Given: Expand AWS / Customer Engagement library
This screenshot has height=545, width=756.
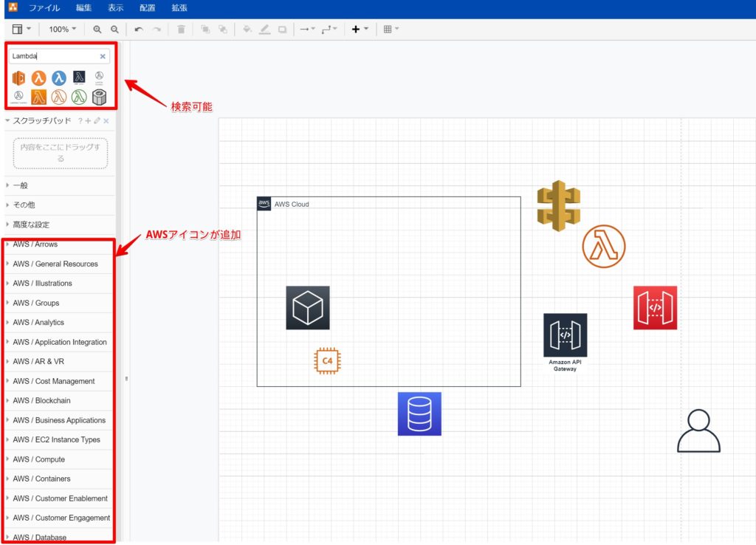Looking at the screenshot, I should (58, 518).
